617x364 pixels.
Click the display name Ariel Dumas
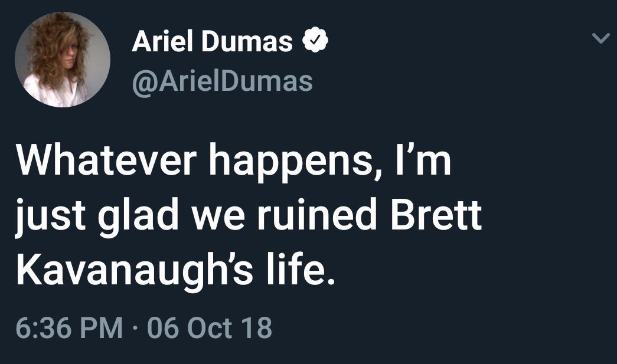(x=213, y=41)
